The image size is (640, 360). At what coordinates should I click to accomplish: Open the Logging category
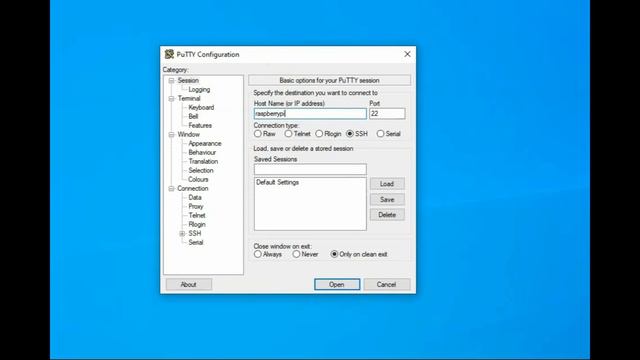click(199, 89)
